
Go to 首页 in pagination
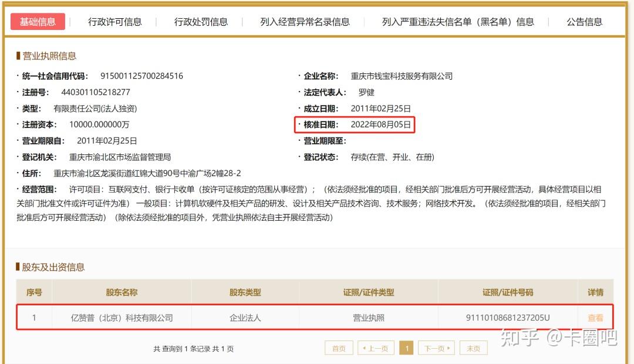pos(339,348)
